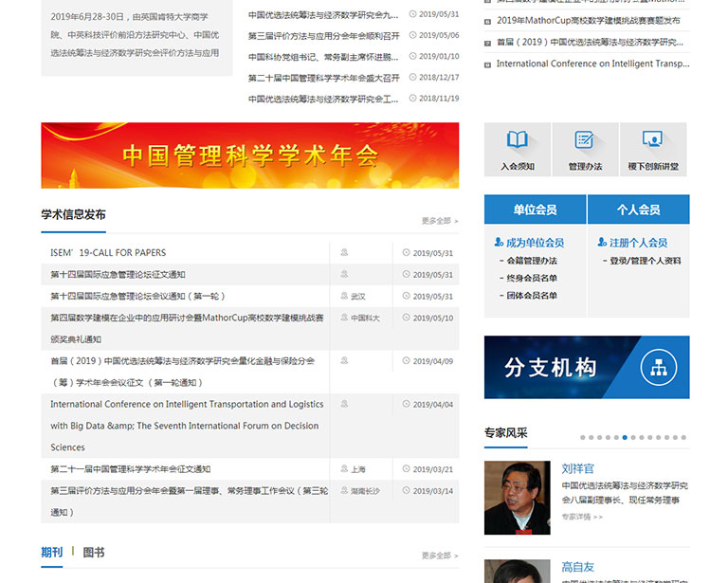This screenshot has width=728, height=583.
Task: Select the active blue carousel dot in 专家风采
Action: pyautogui.click(x=625, y=438)
